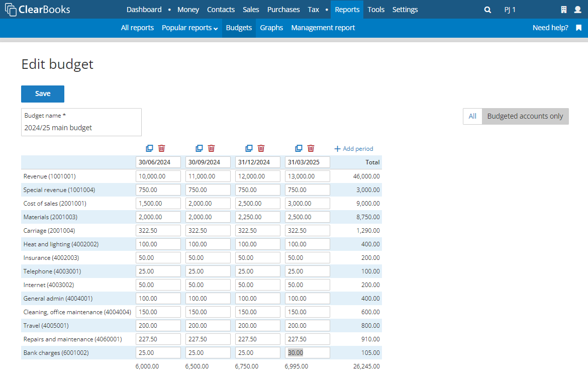
Task: Open the company building icon
Action: [x=563, y=10]
